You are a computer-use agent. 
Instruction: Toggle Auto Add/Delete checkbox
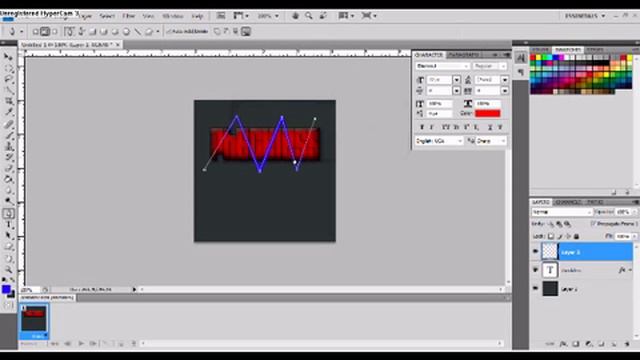(x=168, y=31)
